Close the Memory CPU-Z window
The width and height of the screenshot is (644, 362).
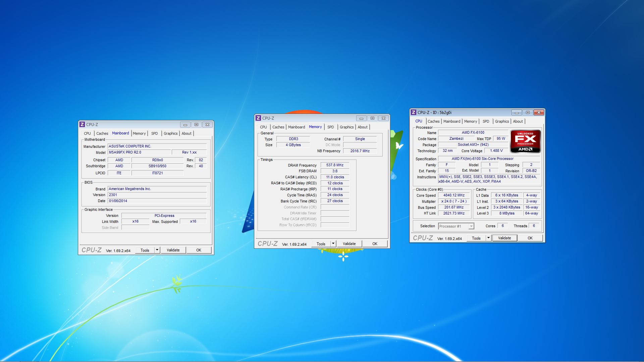coord(384,118)
